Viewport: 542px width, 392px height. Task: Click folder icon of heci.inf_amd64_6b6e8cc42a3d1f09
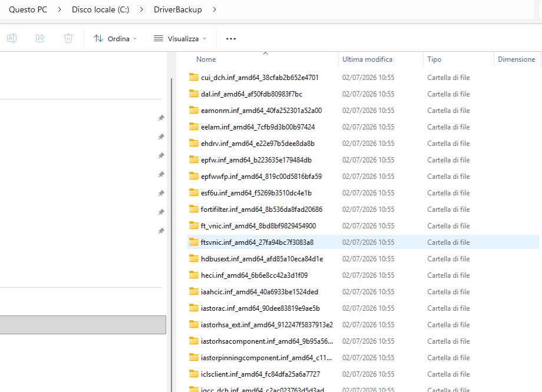194,275
